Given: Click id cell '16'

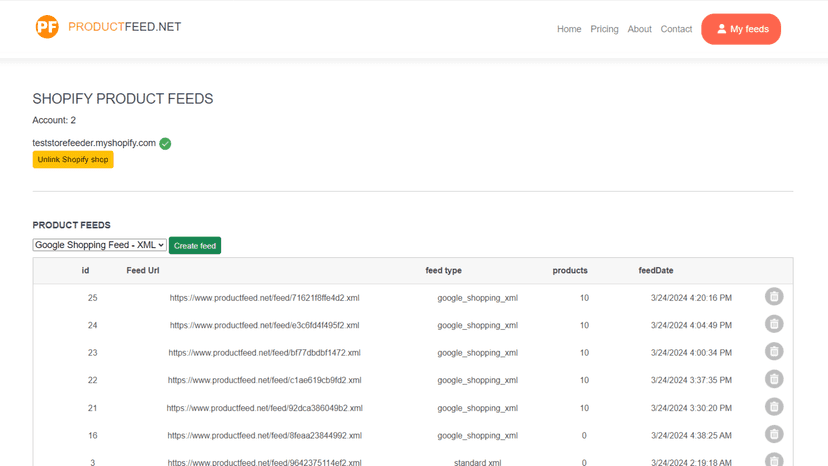Looking at the screenshot, I should (92, 436).
